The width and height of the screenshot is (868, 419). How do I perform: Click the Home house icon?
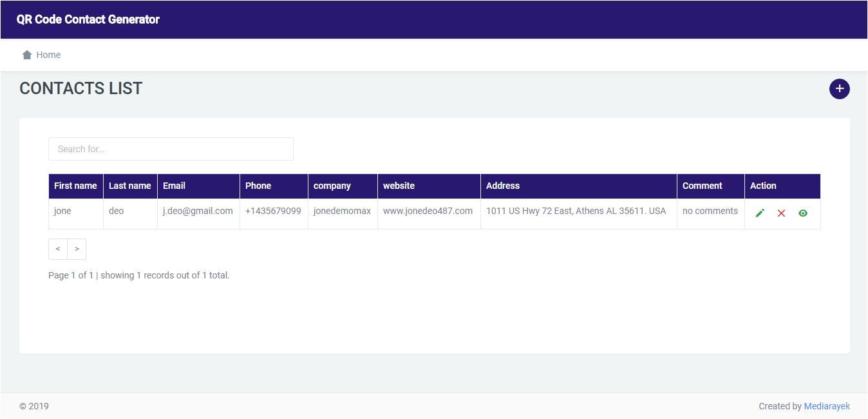point(27,55)
